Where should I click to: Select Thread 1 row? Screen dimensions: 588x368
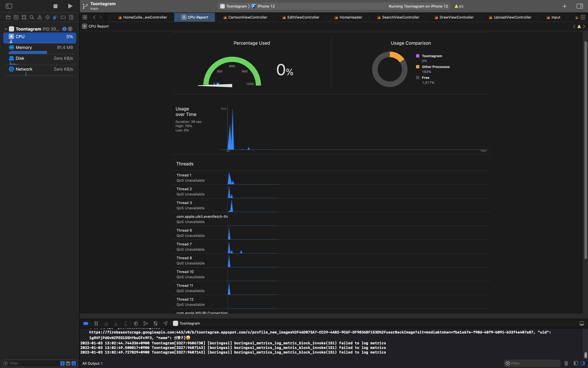(x=331, y=178)
